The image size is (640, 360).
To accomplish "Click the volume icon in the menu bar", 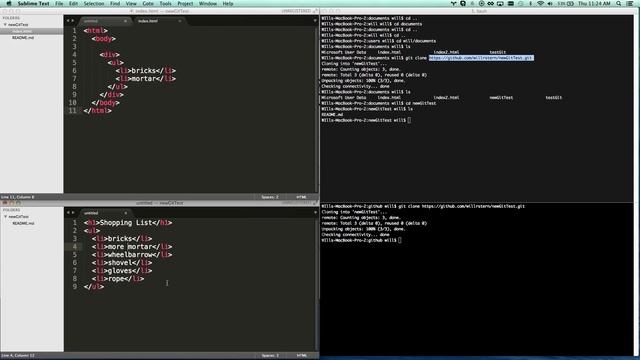I will coord(550,3).
